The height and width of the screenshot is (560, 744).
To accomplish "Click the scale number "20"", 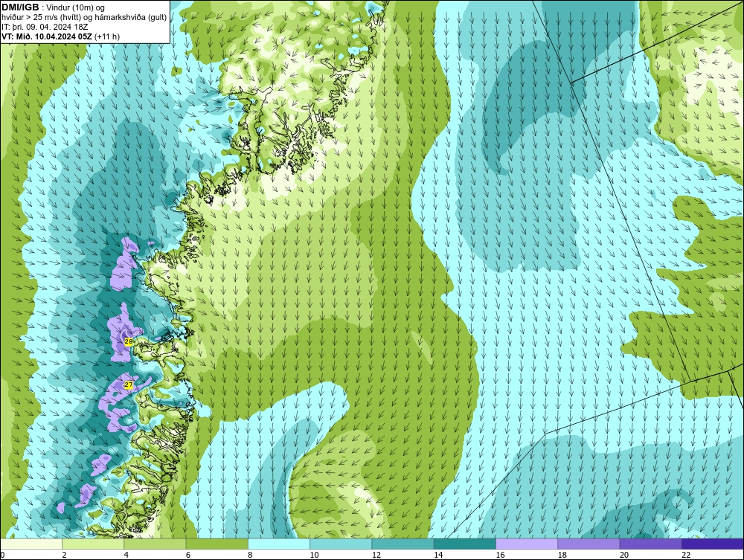I will (624, 555).
